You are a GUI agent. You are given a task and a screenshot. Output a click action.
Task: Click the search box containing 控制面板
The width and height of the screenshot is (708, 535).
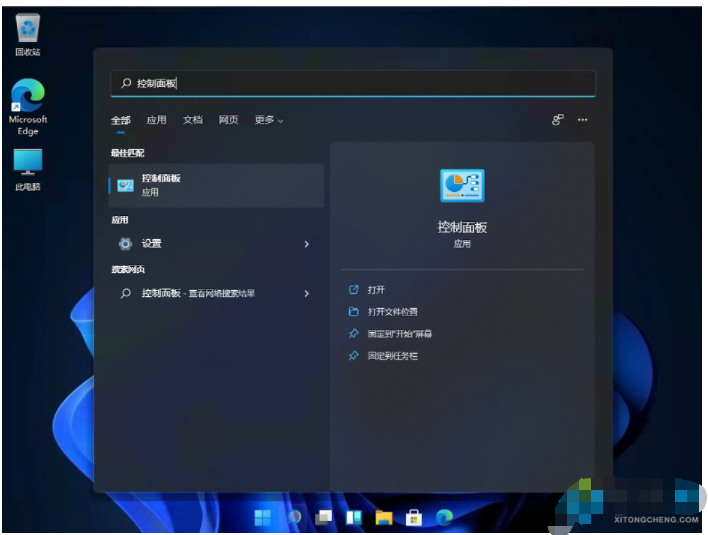353,84
